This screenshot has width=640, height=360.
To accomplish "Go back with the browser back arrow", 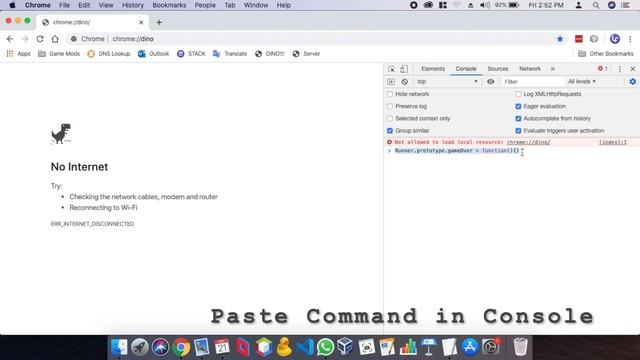I will click(x=10, y=39).
